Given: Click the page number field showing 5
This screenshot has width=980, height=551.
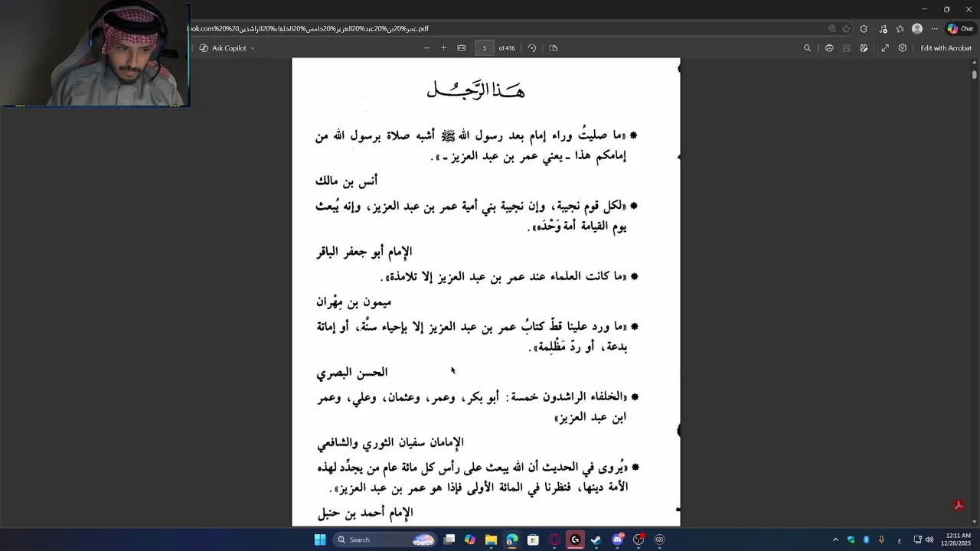Looking at the screenshot, I should click(485, 48).
